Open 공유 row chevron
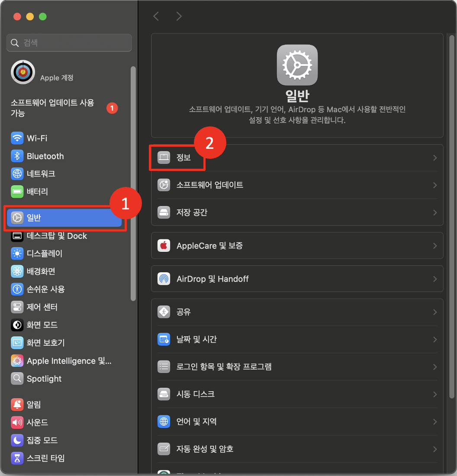Viewport: 457px width, 476px height. [x=435, y=312]
